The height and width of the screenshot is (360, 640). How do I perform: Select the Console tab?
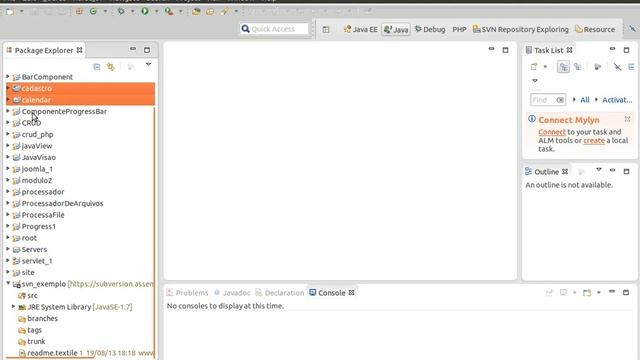pyautogui.click(x=332, y=293)
